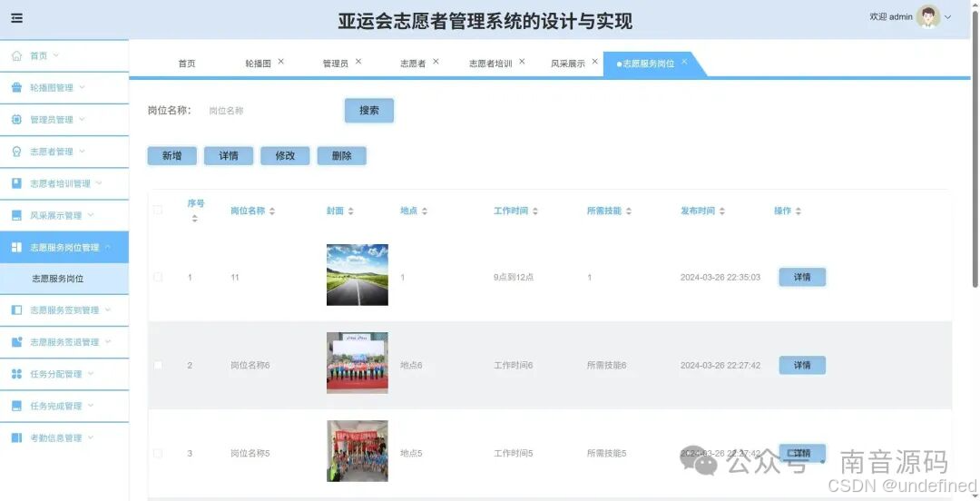Open the admin user dropdown arrow

tap(947, 17)
